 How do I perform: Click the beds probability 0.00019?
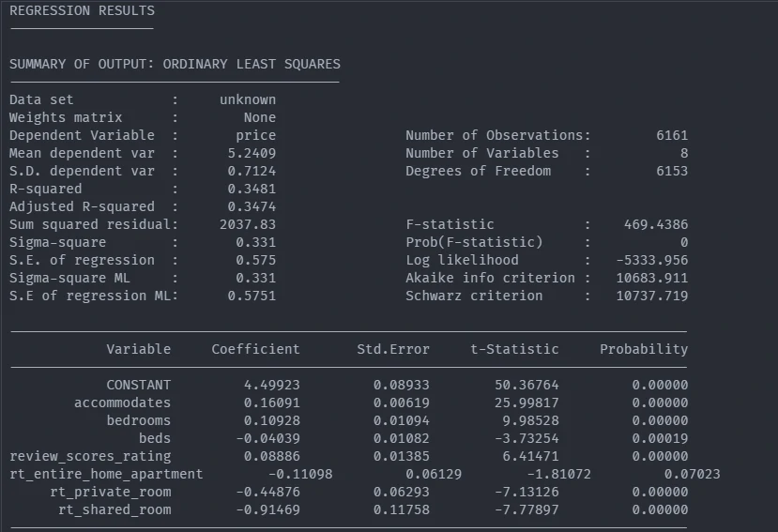point(660,439)
